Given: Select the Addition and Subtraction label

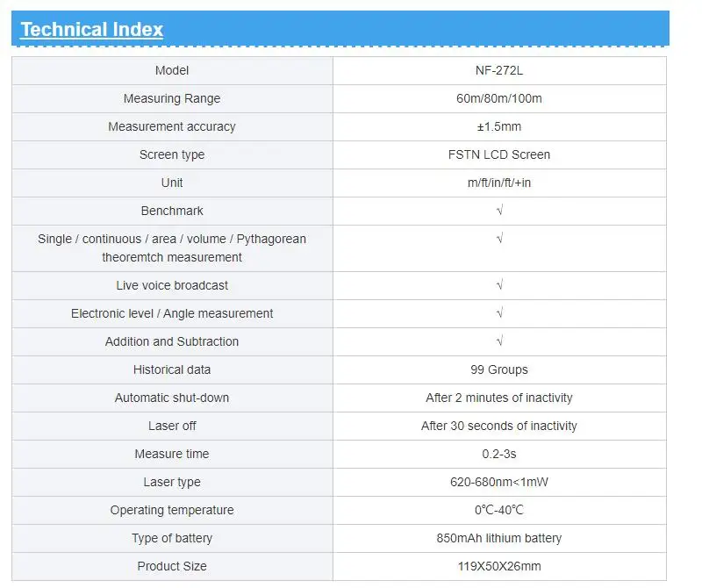Looking at the screenshot, I should pyautogui.click(x=172, y=341).
